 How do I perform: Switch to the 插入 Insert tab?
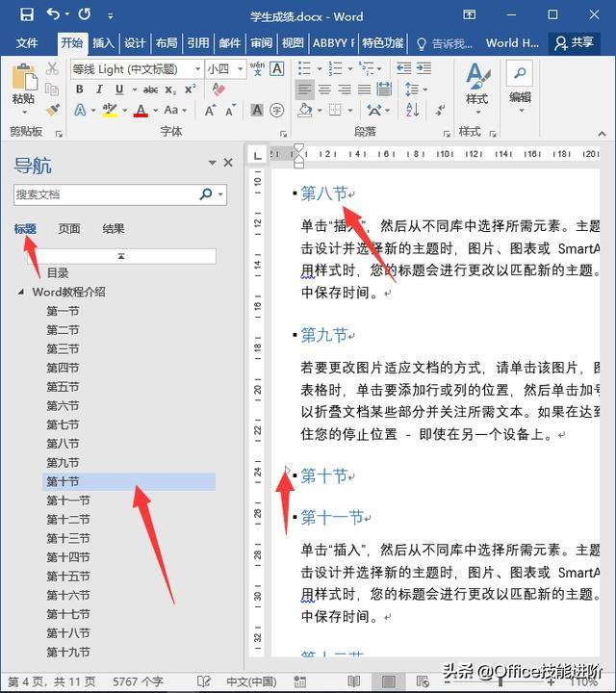pos(103,43)
